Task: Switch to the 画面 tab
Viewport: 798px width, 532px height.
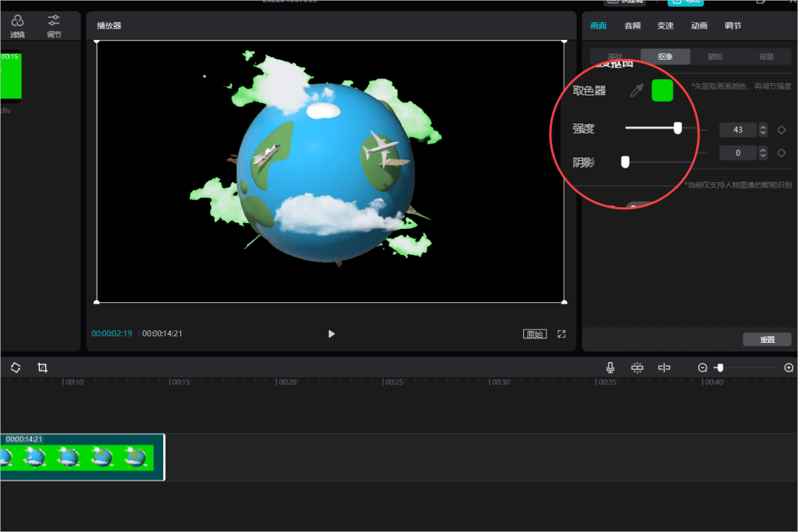Action: [x=598, y=25]
